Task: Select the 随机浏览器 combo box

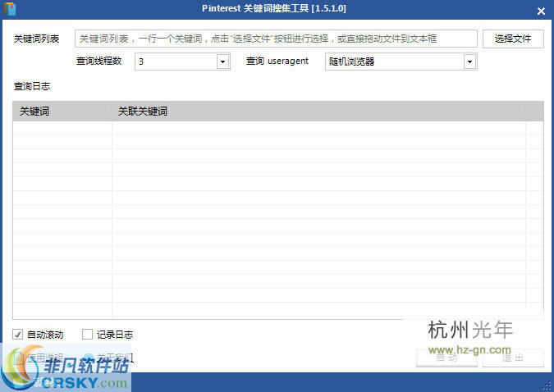Action: (x=401, y=62)
